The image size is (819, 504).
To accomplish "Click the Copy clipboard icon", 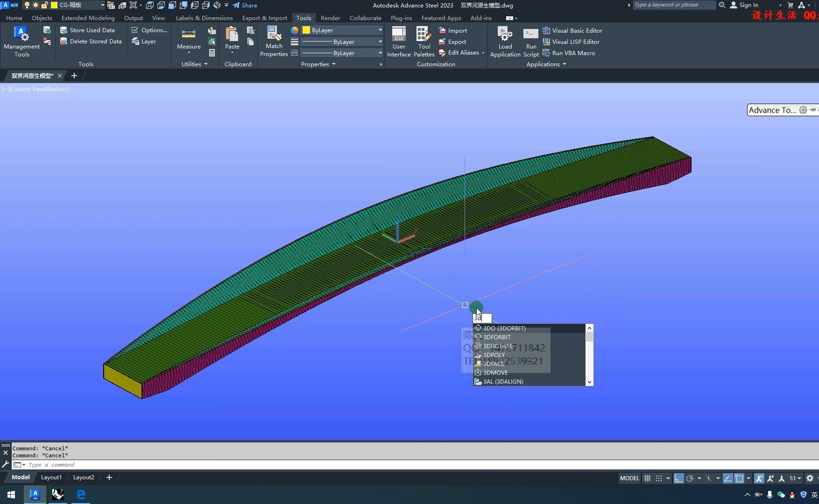I will pos(251,42).
